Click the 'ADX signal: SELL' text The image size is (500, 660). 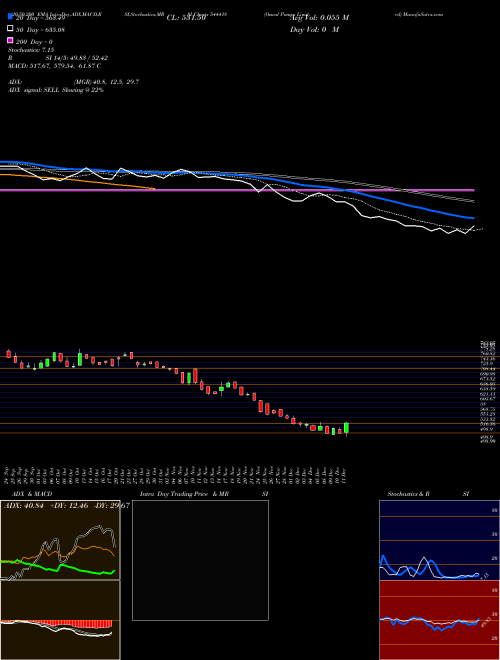[34, 90]
